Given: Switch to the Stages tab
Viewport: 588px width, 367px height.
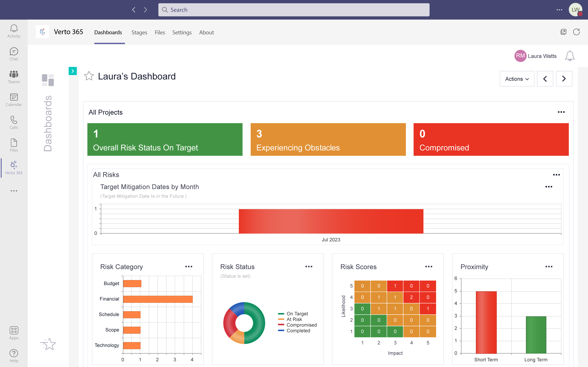Looking at the screenshot, I should click(x=139, y=33).
